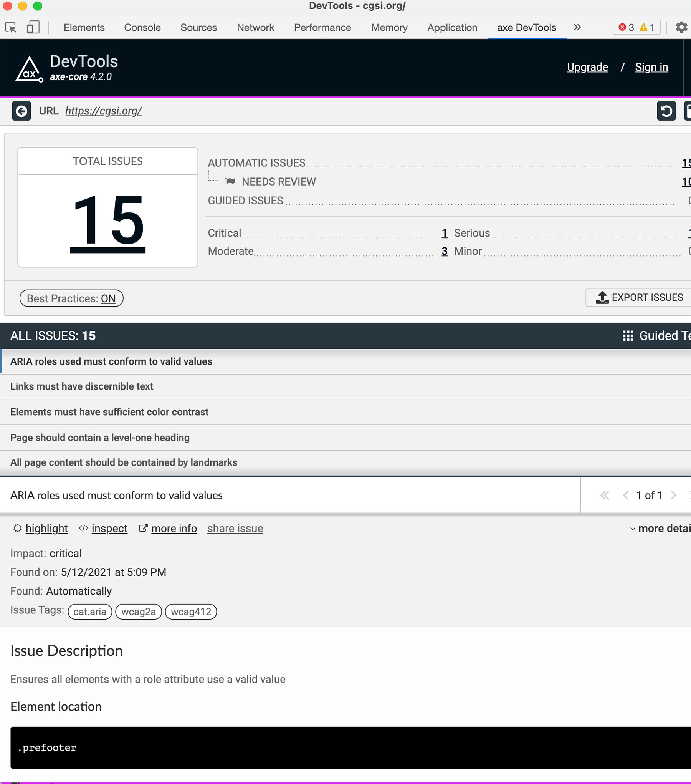Expand more details section
Viewport: 691px width, 784px height.
click(660, 529)
